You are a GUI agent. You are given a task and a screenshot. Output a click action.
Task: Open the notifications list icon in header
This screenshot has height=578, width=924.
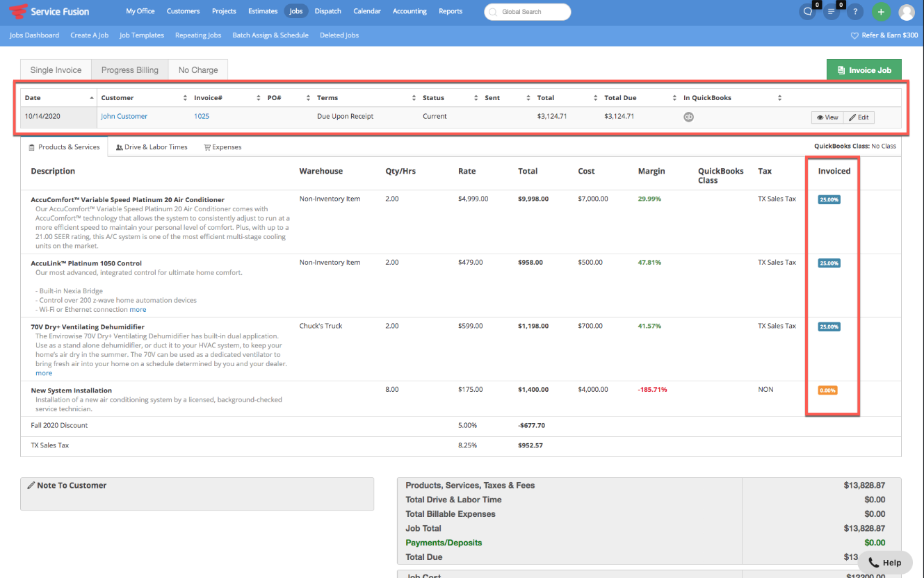(x=832, y=12)
